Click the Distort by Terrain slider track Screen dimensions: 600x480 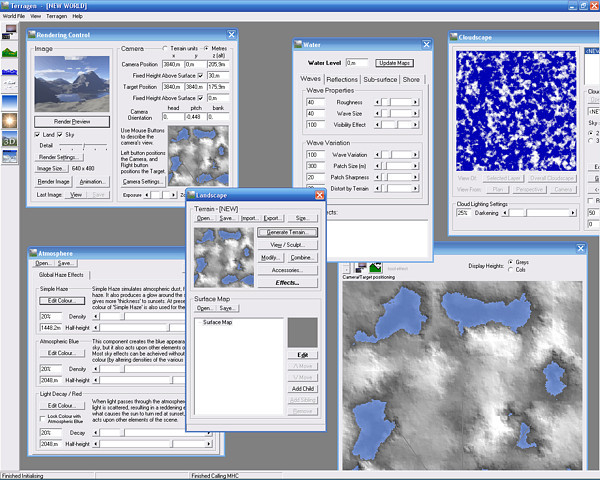click(396, 188)
